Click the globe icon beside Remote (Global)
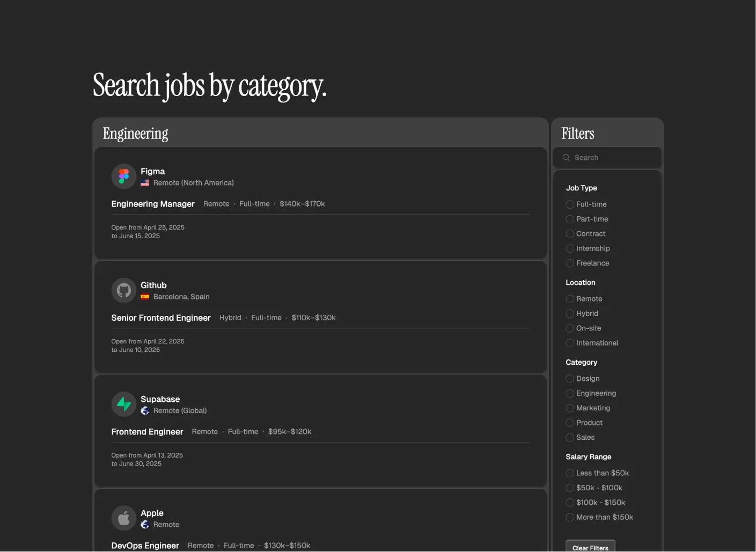 145,410
